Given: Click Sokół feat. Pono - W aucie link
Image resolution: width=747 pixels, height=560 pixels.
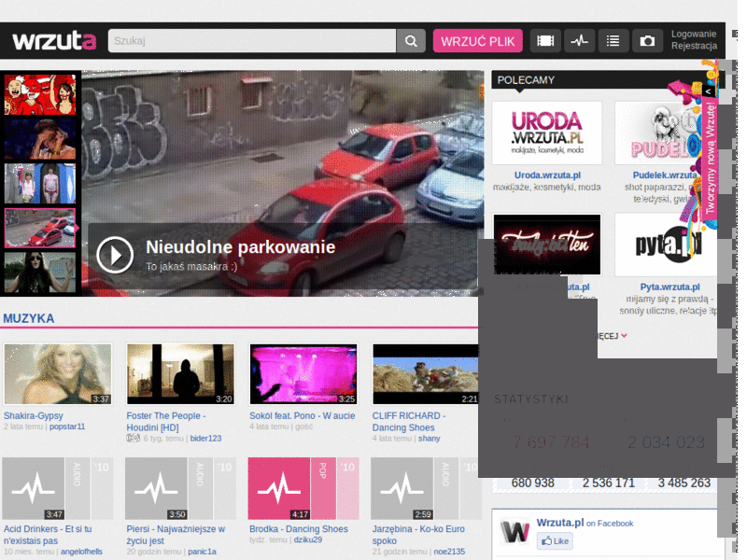Looking at the screenshot, I should click(302, 415).
